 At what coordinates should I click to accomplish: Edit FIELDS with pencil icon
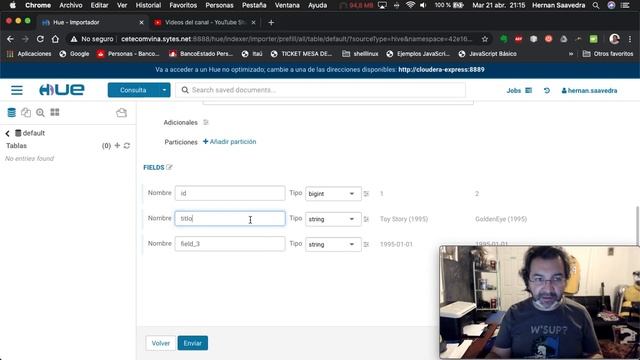point(169,167)
